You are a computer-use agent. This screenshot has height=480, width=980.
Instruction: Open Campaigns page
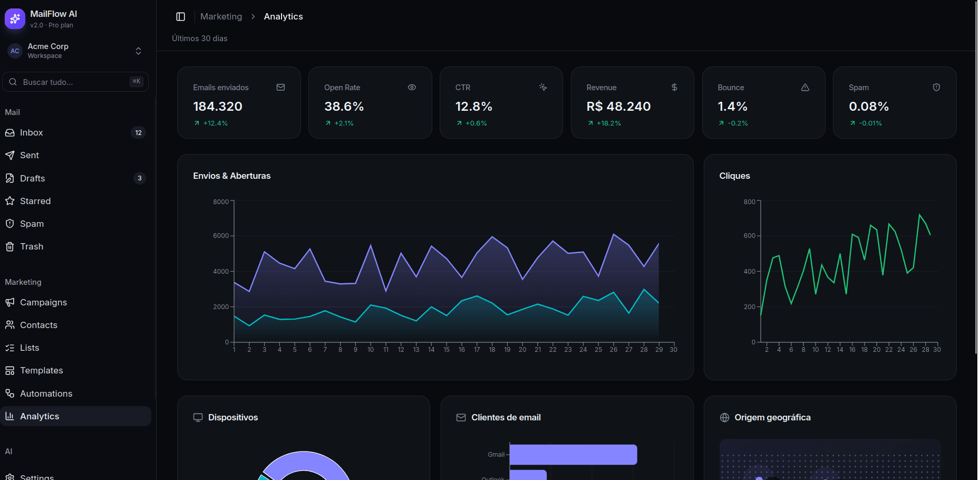tap(75, 303)
